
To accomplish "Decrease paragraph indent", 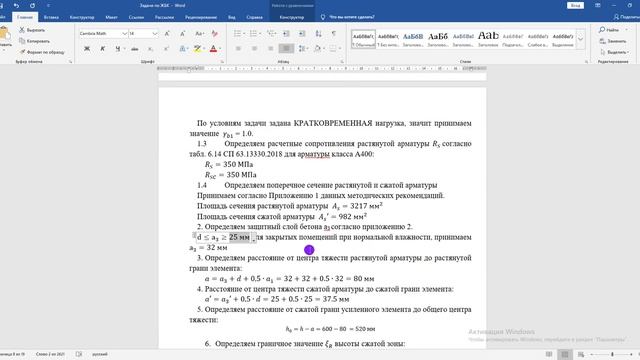I will (x=286, y=33).
